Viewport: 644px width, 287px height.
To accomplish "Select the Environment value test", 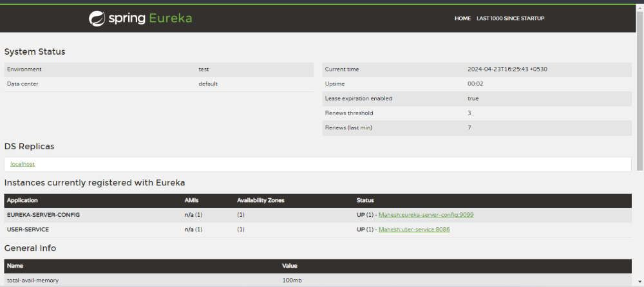I will (x=204, y=69).
